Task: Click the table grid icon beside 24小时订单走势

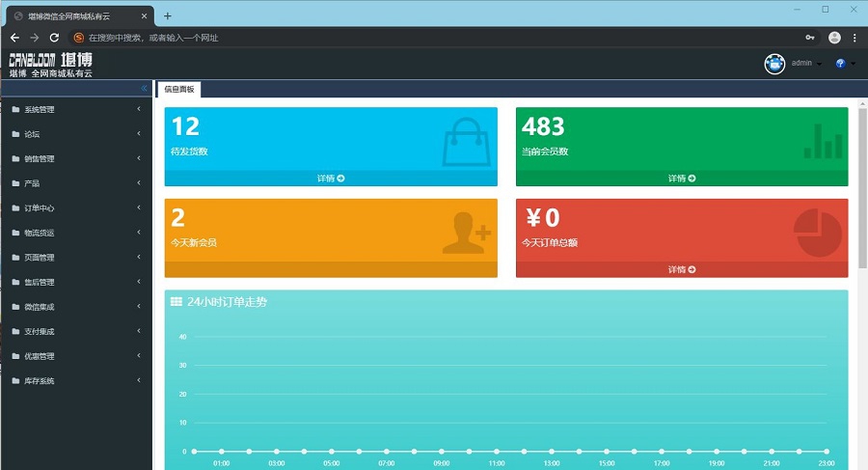Action: tap(176, 302)
